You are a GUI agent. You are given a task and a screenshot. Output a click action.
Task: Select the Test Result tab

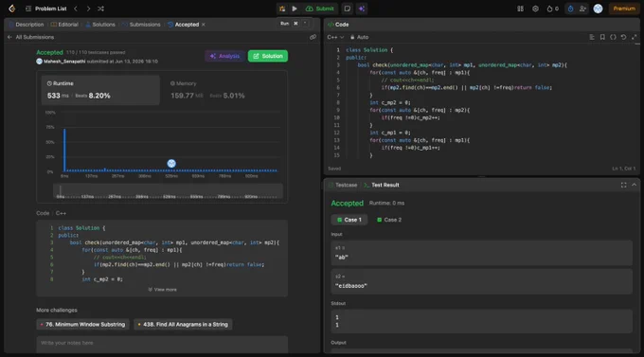(x=382, y=185)
